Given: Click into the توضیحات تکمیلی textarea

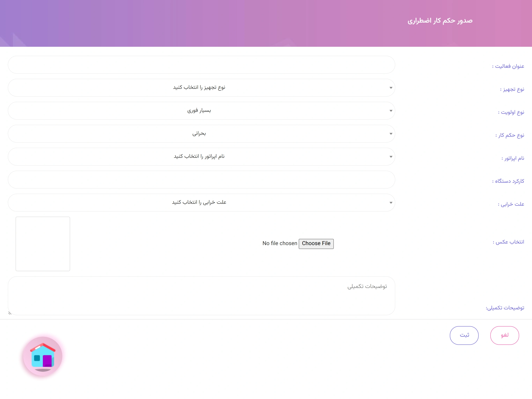Looking at the screenshot, I should pyautogui.click(x=202, y=296).
